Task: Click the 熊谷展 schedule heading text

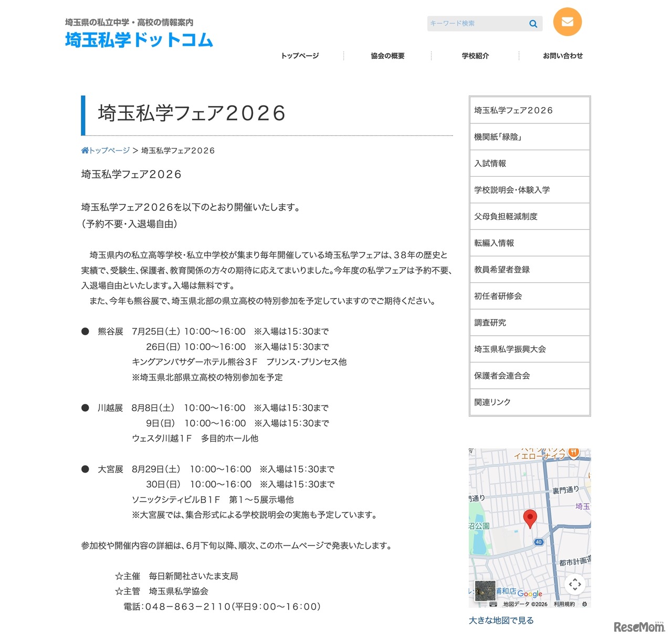Action: (110, 332)
